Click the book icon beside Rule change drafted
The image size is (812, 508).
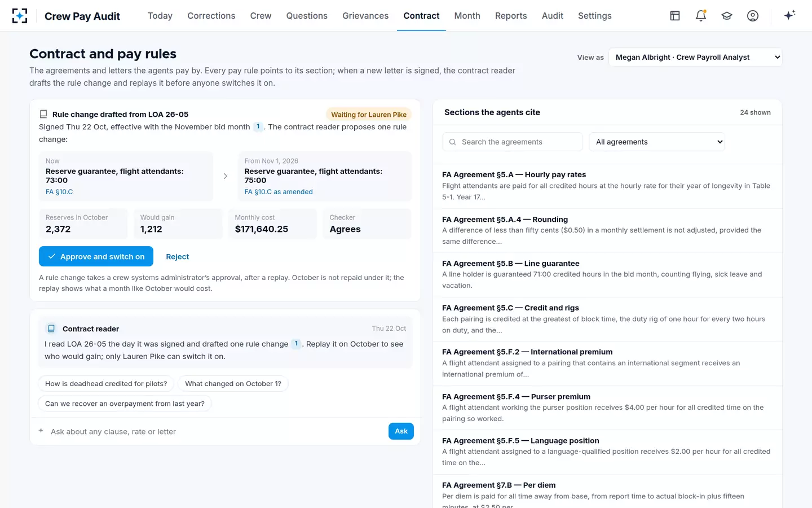[43, 114]
